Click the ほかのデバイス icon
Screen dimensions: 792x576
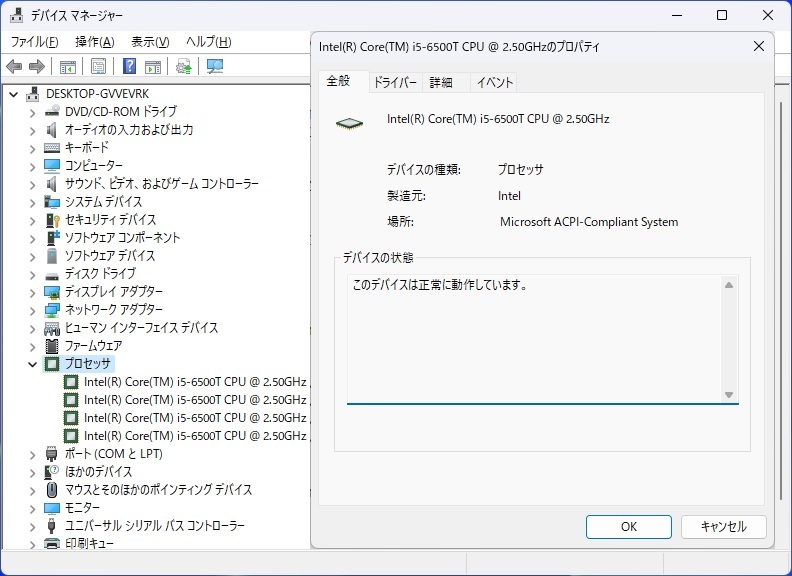(52, 472)
